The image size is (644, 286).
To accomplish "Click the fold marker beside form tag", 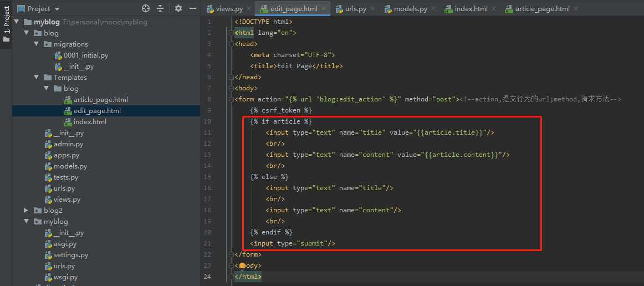I will pyautogui.click(x=231, y=99).
